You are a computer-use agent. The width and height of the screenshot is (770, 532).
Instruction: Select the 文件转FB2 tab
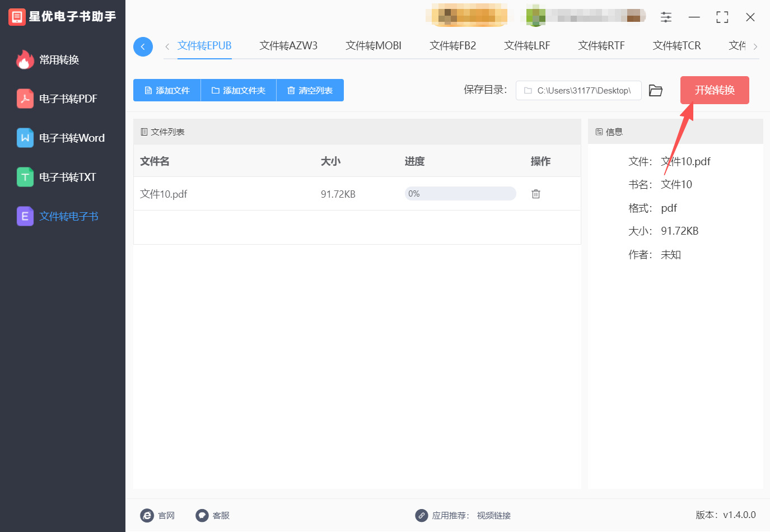coord(452,46)
